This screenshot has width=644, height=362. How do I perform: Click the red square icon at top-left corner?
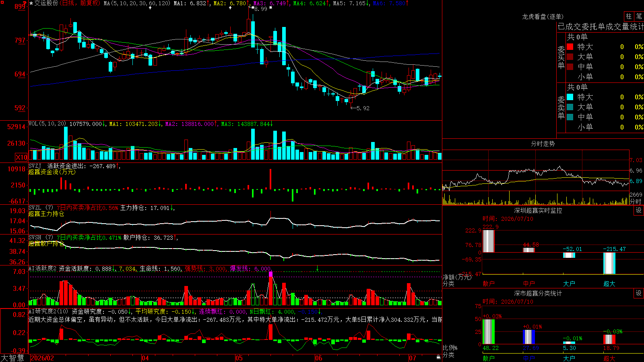click(2, 2)
